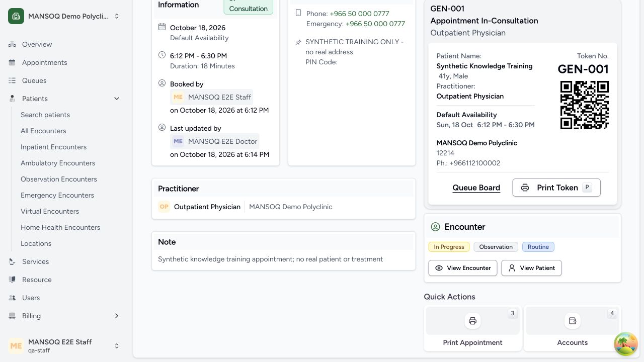
Task: Open Ambulatory Encounters
Action: click(58, 163)
